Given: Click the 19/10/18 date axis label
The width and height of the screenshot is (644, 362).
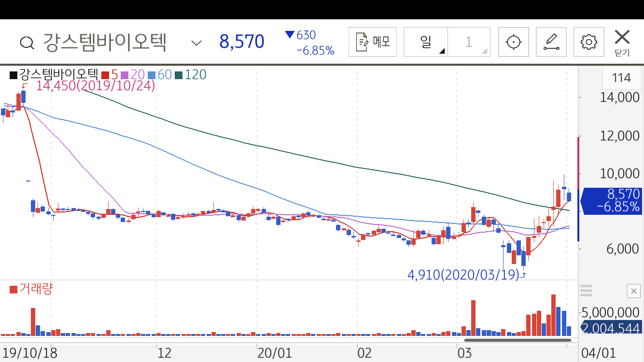Looking at the screenshot, I should point(30,353).
